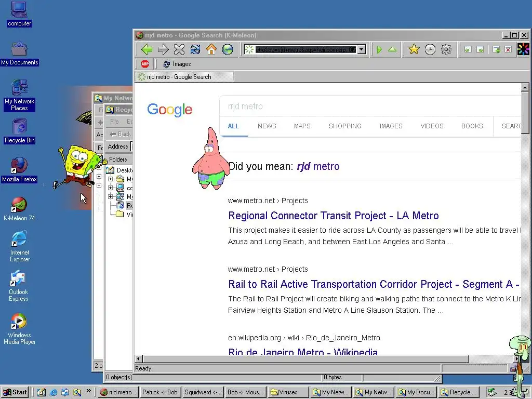Open a new tab with the plus-tab icon
Screen dimensions: 532x399
coord(496,49)
